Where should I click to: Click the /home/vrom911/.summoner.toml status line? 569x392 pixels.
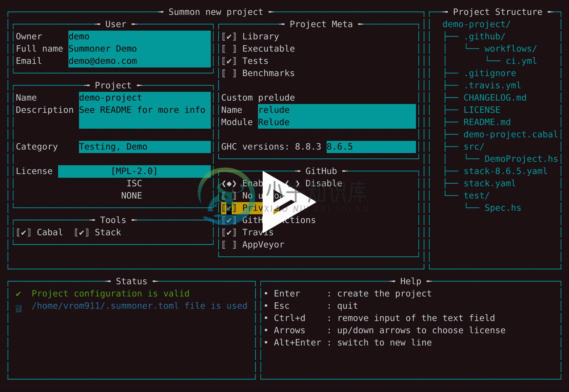click(x=139, y=306)
